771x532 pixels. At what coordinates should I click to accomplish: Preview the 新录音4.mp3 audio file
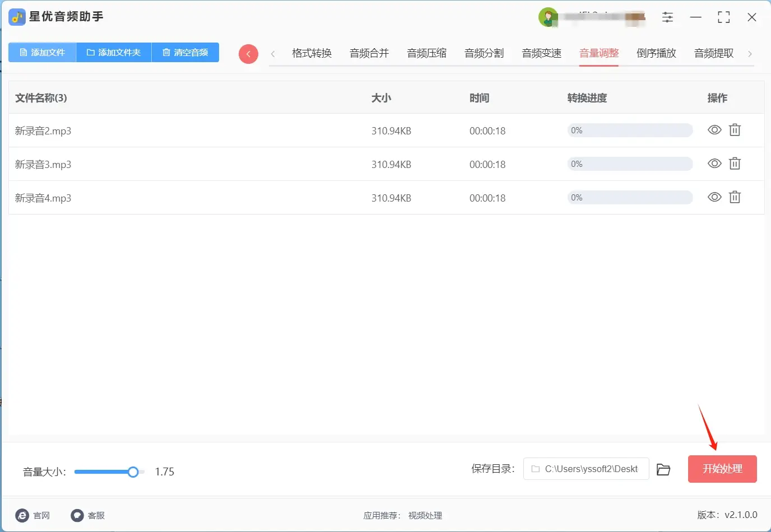click(x=714, y=197)
